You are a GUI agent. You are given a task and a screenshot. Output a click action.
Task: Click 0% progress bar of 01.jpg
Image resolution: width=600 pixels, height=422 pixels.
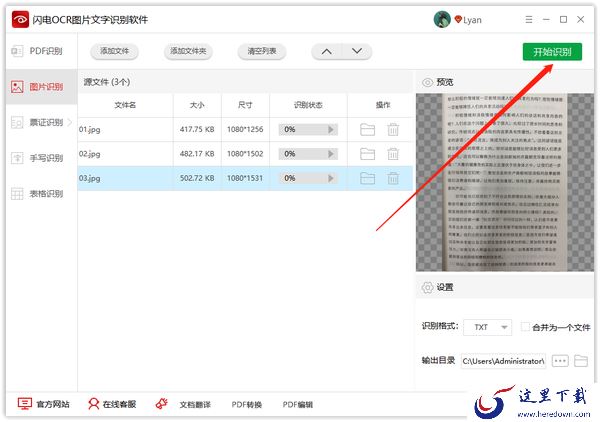pyautogui.click(x=308, y=129)
